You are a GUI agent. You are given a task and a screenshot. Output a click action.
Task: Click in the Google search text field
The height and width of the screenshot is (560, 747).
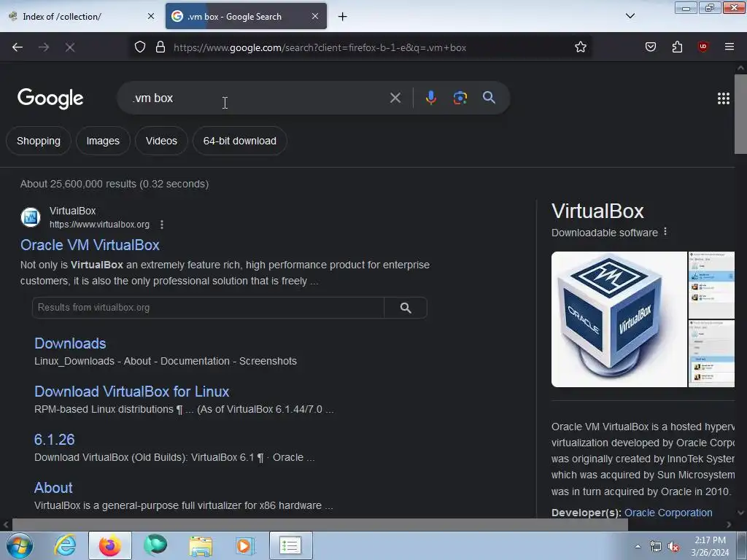click(258, 98)
